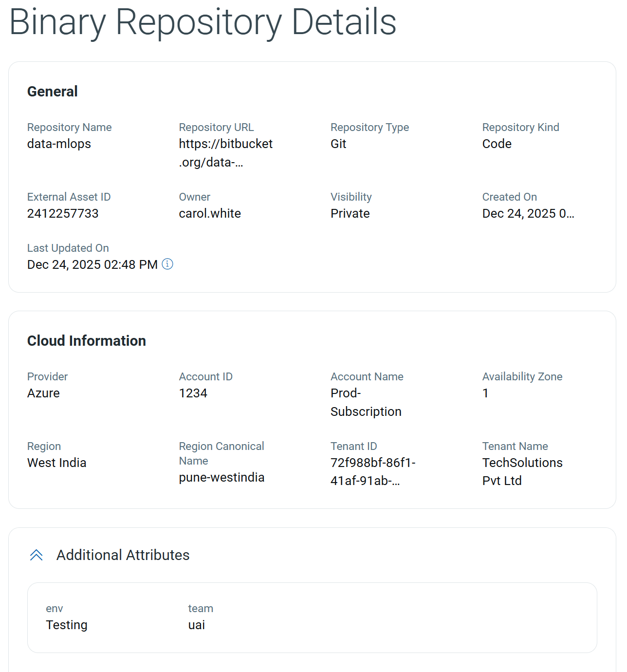Click the owner name carol.white
Viewport: 627px width, 672px height.
tap(210, 213)
